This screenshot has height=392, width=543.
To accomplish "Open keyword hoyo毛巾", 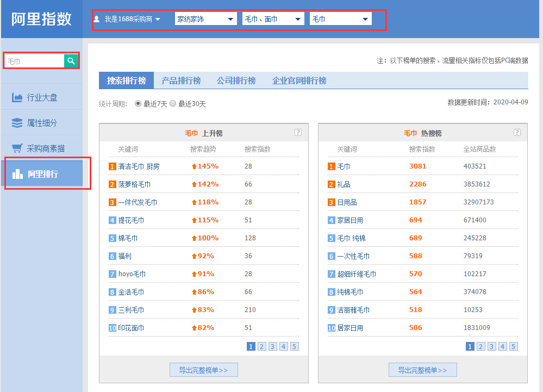I will point(132,274).
